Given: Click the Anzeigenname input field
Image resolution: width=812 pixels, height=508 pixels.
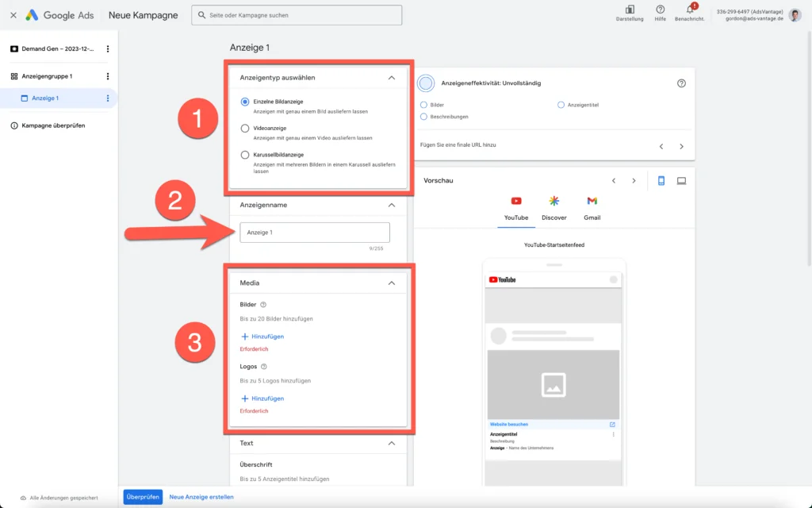Looking at the screenshot, I should [x=315, y=233].
